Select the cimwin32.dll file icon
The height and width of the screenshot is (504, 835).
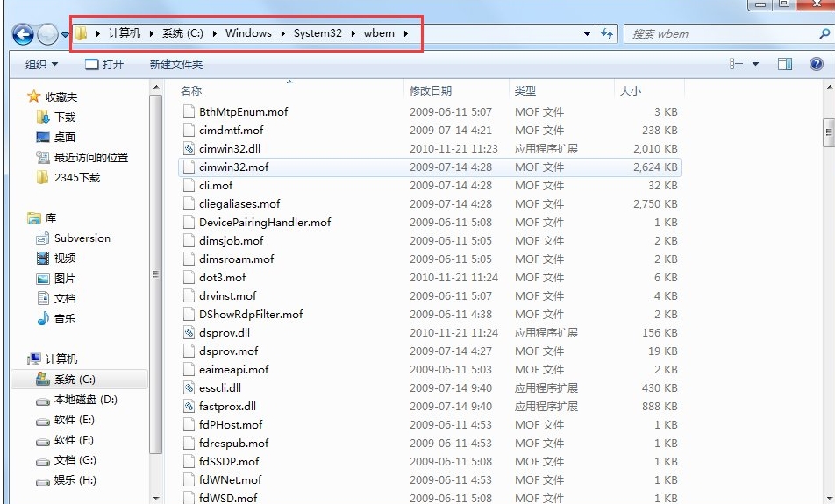coord(188,149)
